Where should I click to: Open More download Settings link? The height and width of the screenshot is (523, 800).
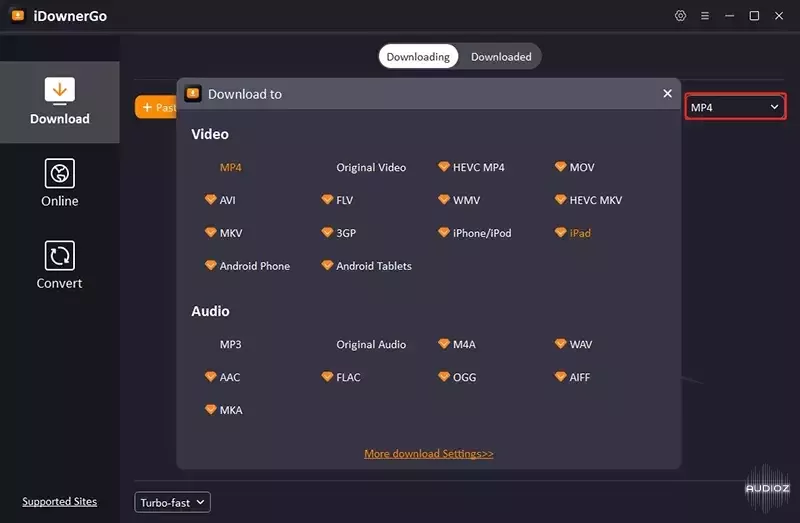429,454
